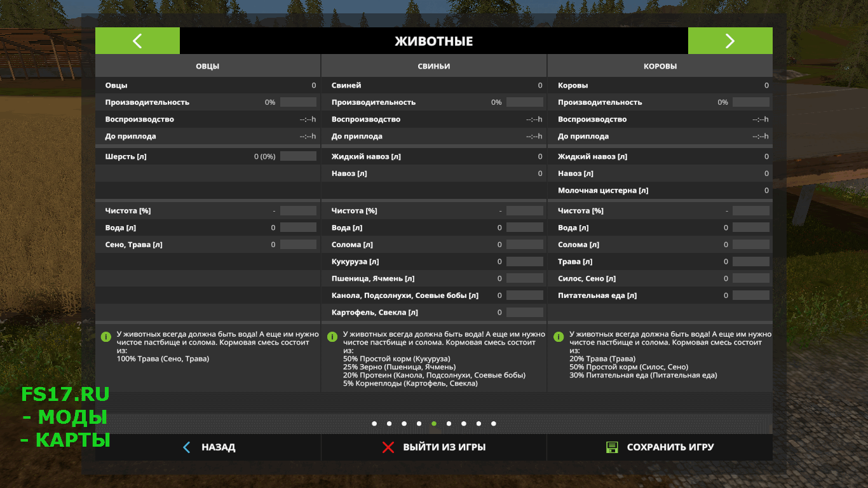Click text 5% Корнеплоды (Картофель, Свекла)

(410, 384)
